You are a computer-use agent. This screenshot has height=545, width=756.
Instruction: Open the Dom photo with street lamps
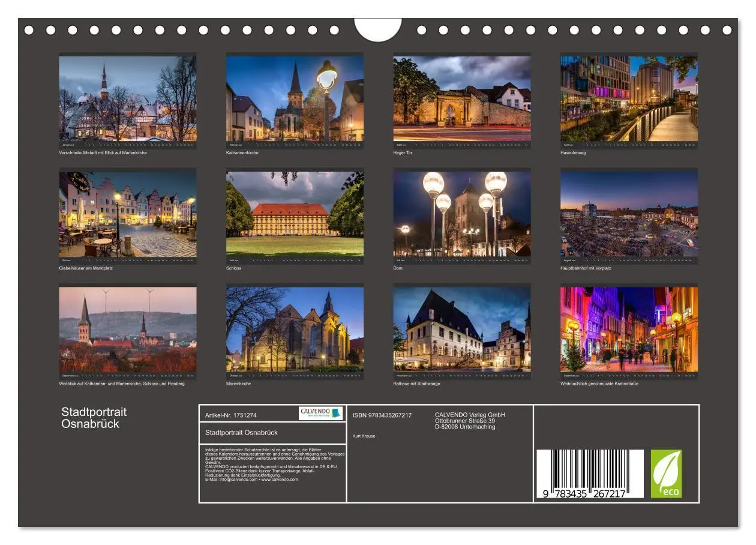(462, 214)
